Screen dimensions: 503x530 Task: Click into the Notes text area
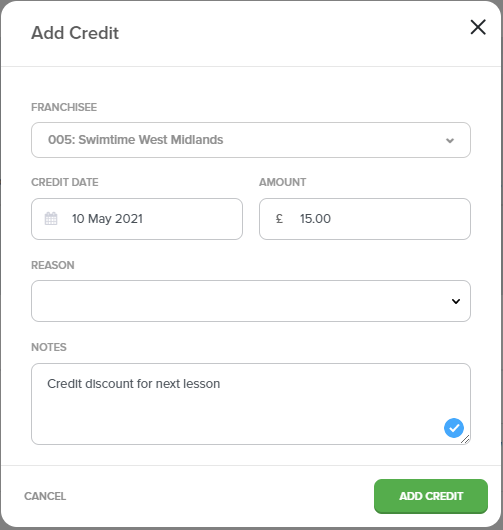[x=251, y=404]
